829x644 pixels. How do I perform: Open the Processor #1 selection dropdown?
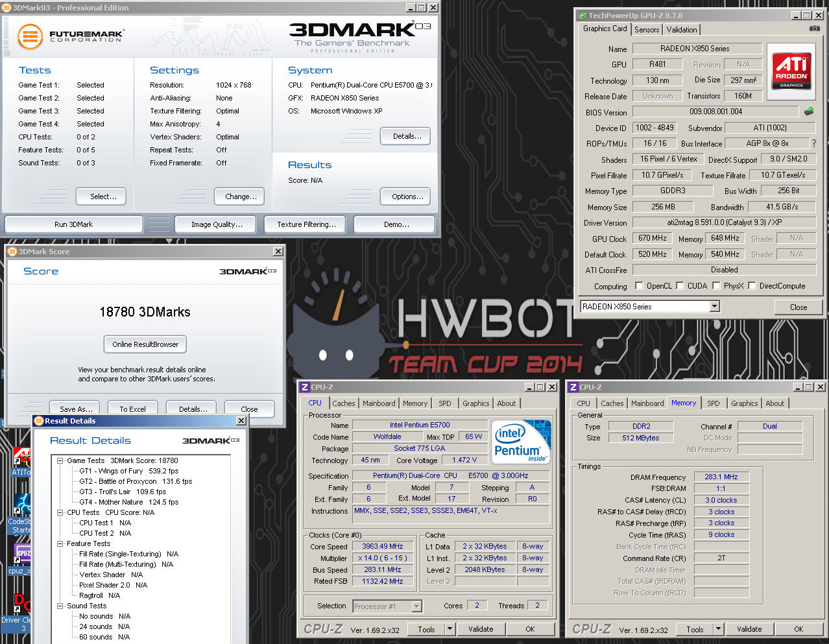tap(417, 606)
